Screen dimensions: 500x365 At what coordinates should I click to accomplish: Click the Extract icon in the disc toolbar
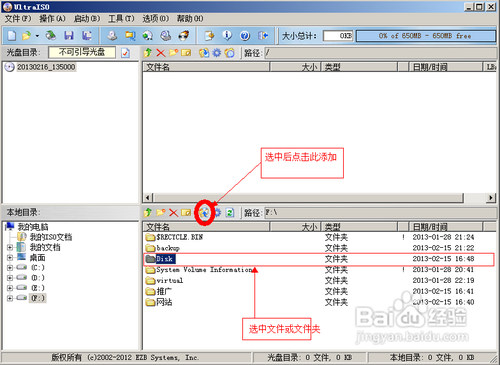tap(204, 53)
